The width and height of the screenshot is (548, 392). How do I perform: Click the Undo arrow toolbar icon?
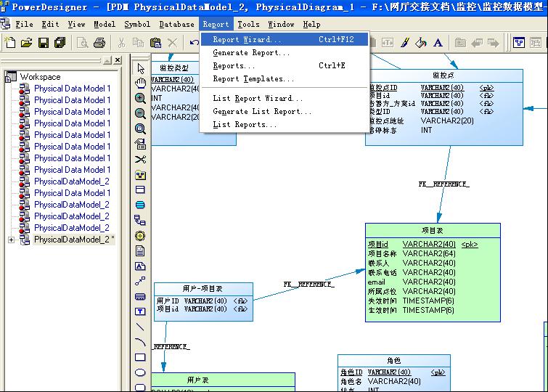click(194, 43)
